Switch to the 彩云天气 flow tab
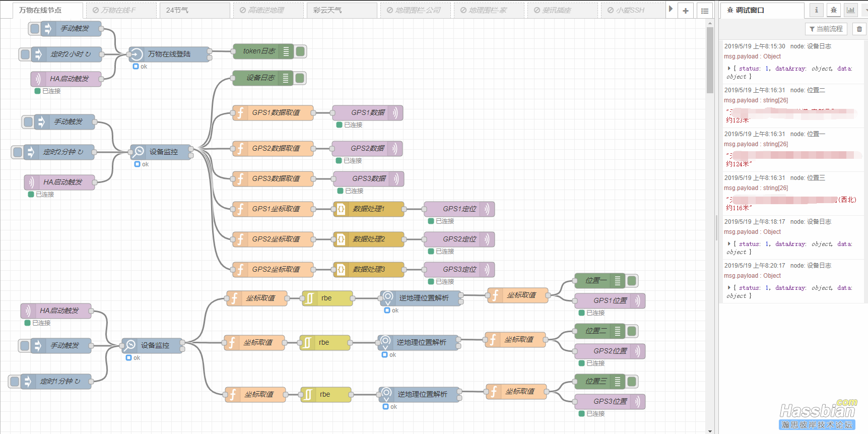 click(x=342, y=11)
